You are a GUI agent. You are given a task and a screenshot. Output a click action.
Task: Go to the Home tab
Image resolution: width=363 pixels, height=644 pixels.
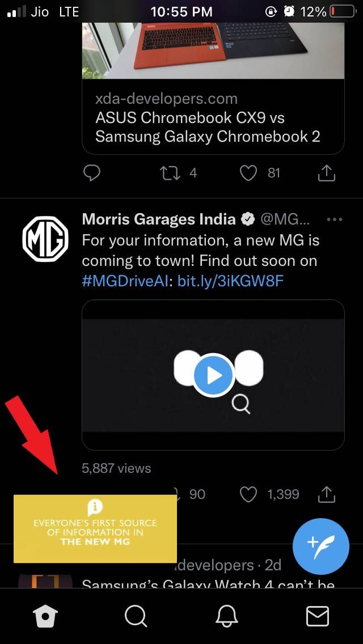46,616
